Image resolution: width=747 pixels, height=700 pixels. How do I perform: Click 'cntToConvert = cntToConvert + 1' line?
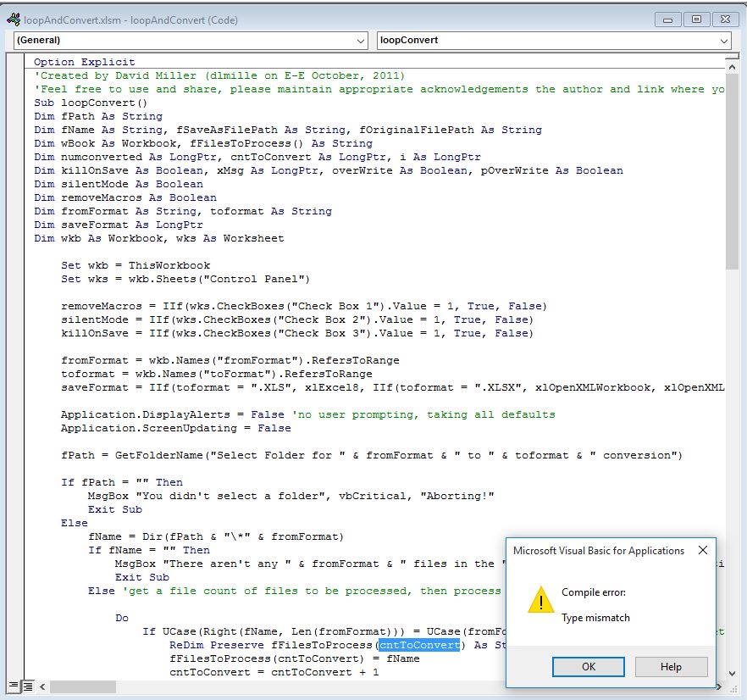(x=274, y=672)
